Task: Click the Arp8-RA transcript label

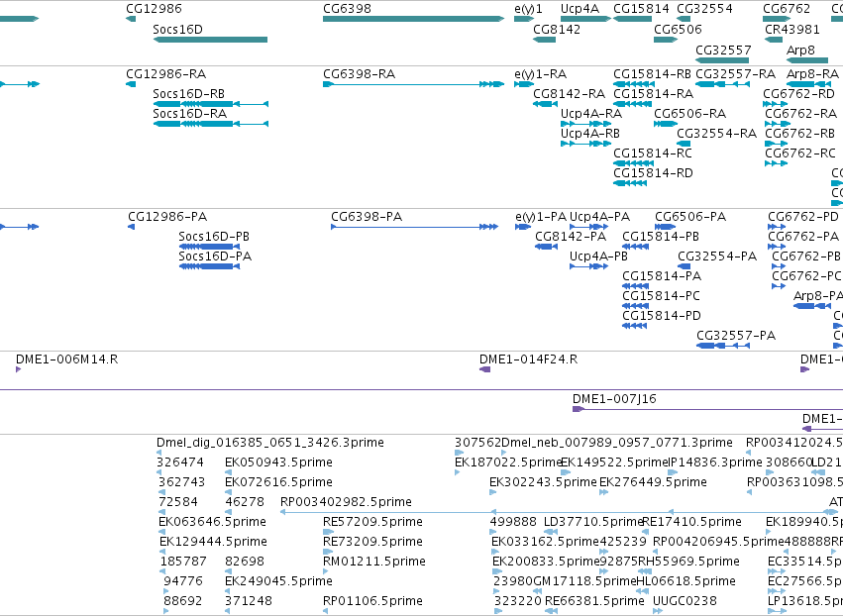Action: [812, 73]
